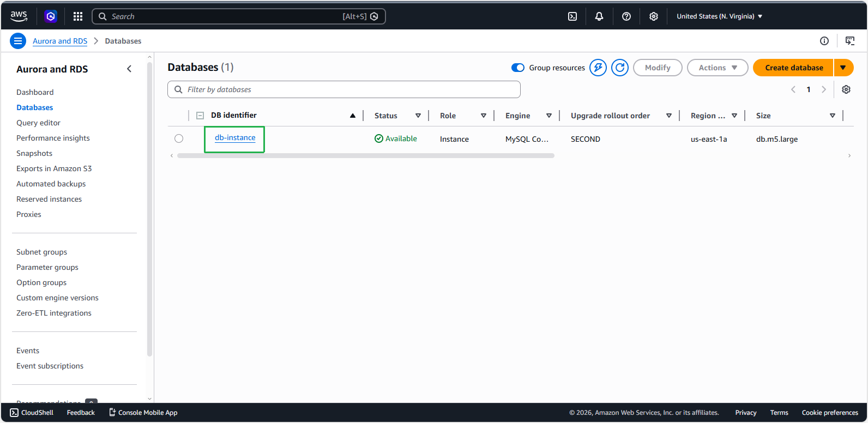The height and width of the screenshot is (423, 868).
Task: Toggle the Group resources switch
Action: (x=518, y=68)
